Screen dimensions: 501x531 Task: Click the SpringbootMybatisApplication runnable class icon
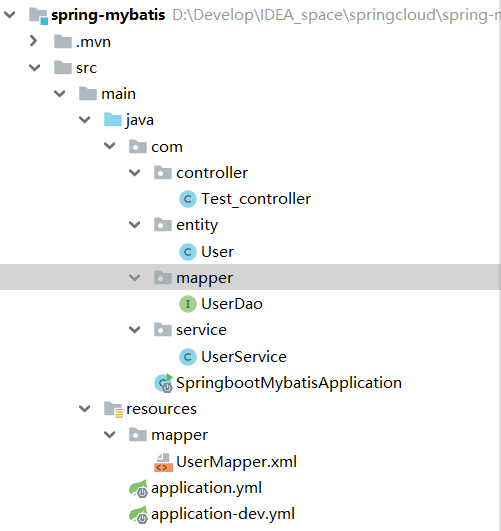pyautogui.click(x=164, y=383)
